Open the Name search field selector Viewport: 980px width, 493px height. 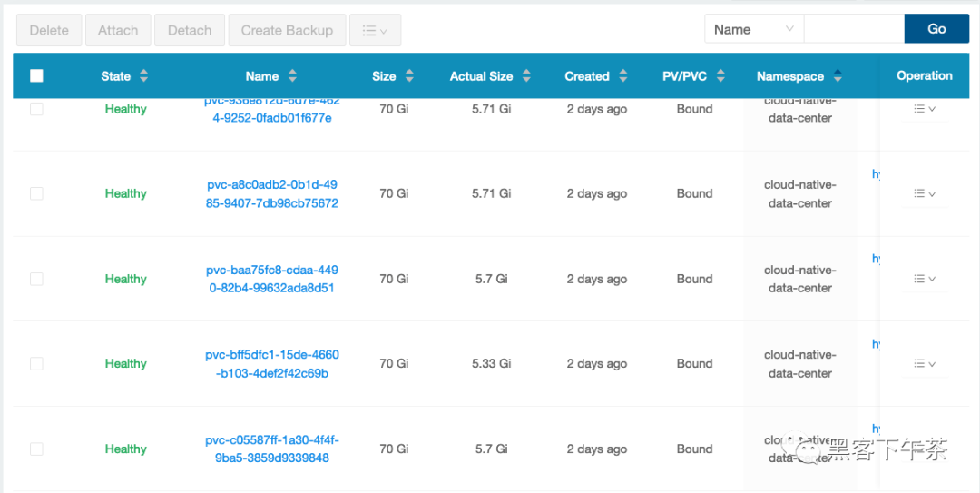click(754, 29)
